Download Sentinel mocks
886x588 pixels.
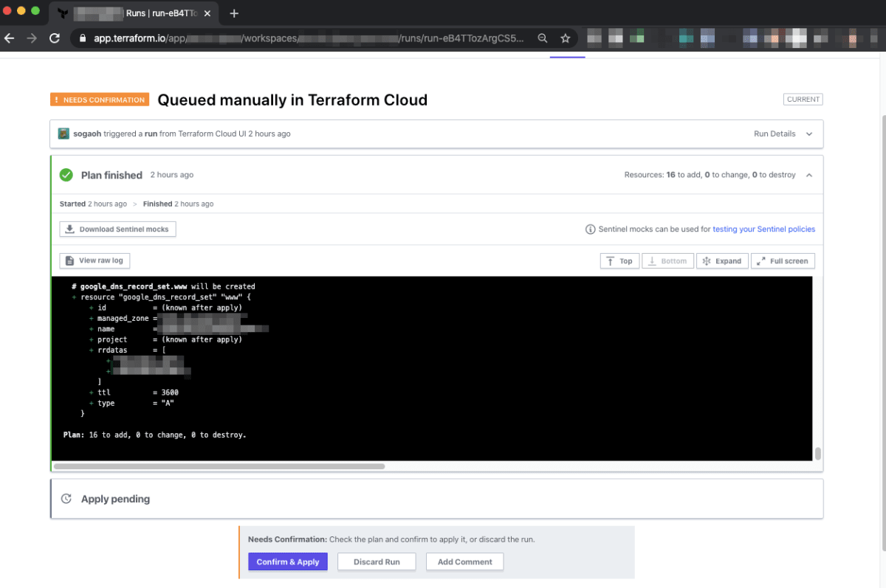tap(117, 229)
